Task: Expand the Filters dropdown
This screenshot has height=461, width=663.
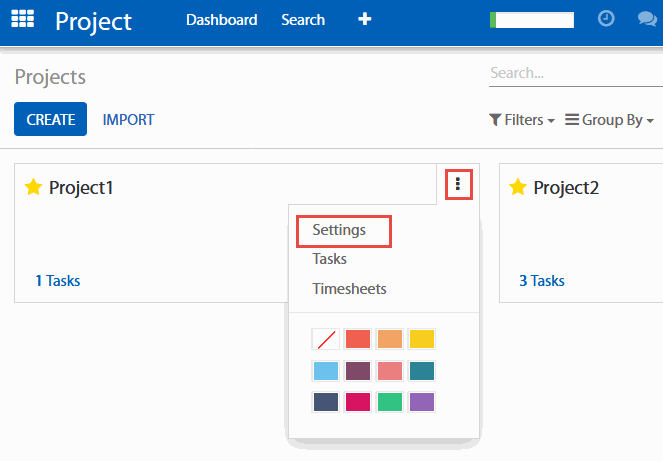Action: coord(521,120)
